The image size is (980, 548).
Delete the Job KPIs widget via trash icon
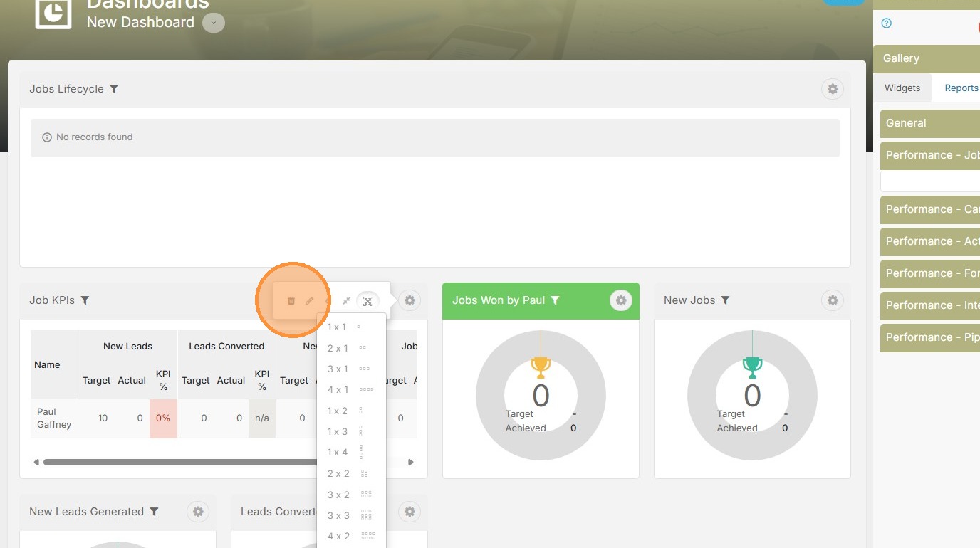pyautogui.click(x=291, y=301)
